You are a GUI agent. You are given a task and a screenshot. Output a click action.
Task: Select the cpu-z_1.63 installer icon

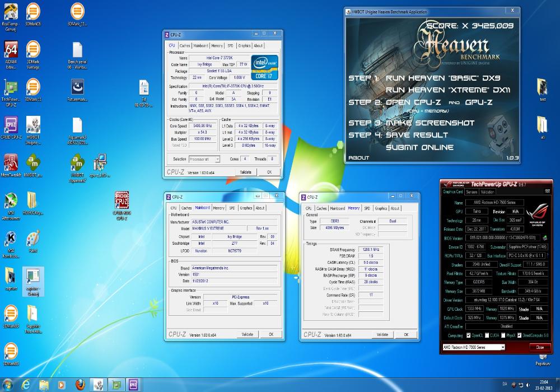point(100,165)
